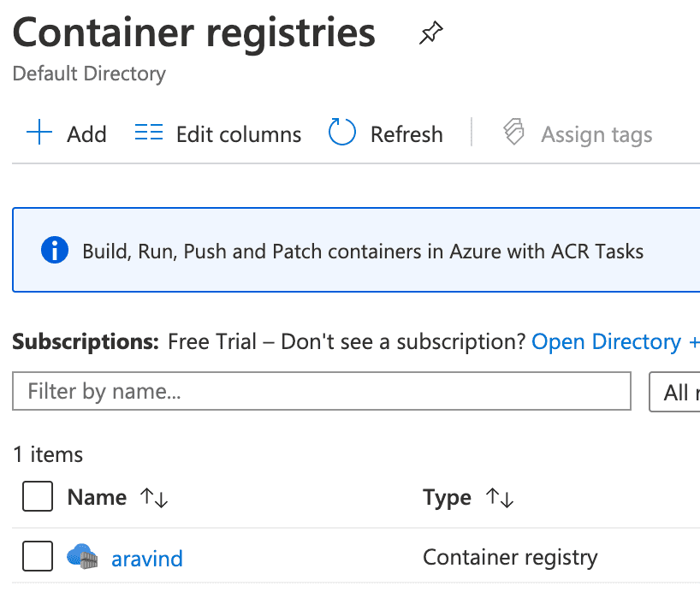700x604 pixels.
Task: Click the plus icon for Add
Action: click(39, 133)
